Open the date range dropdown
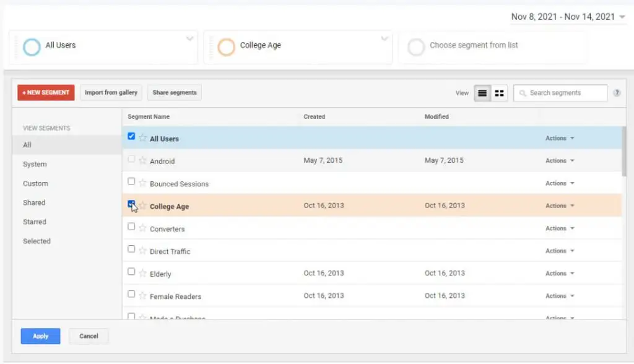The image size is (634, 364). 568,17
